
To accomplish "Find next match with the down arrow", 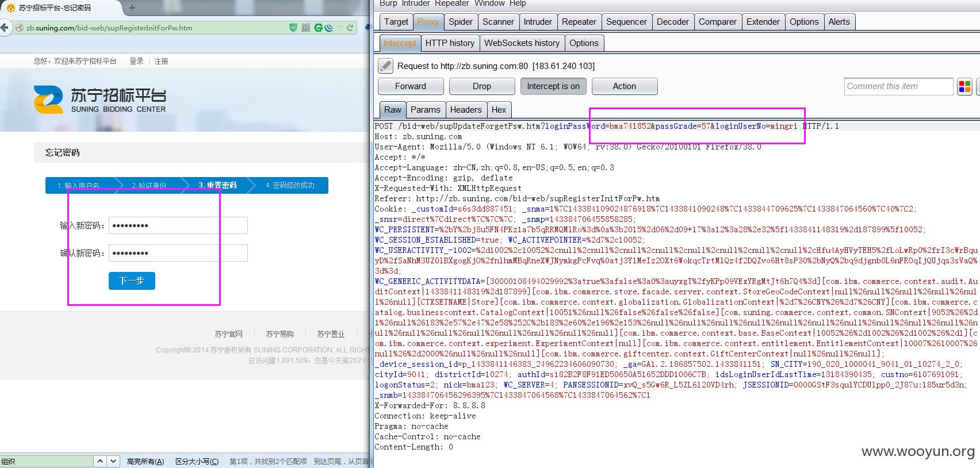I will point(113,461).
